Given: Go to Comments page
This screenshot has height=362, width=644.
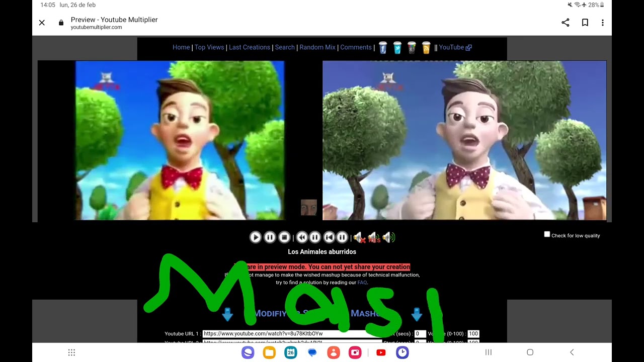Looking at the screenshot, I should pos(356,47).
